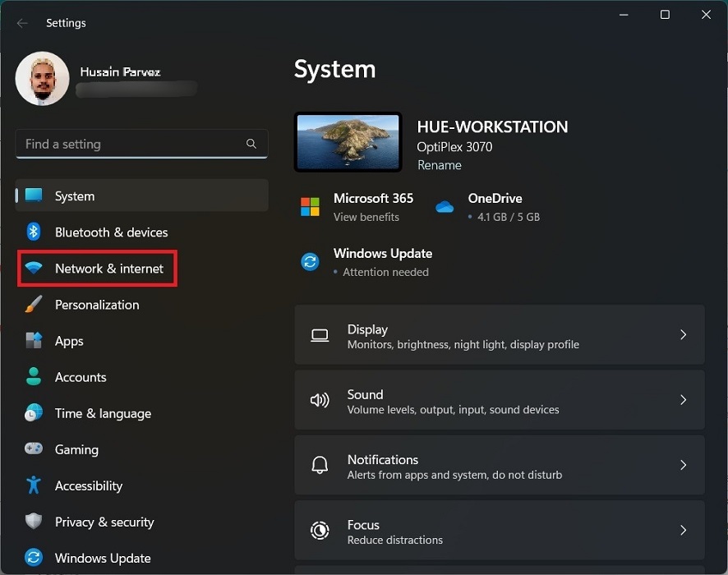Click the Wi-Fi icon beside Network & internet
The height and width of the screenshot is (575, 728).
[x=33, y=269]
